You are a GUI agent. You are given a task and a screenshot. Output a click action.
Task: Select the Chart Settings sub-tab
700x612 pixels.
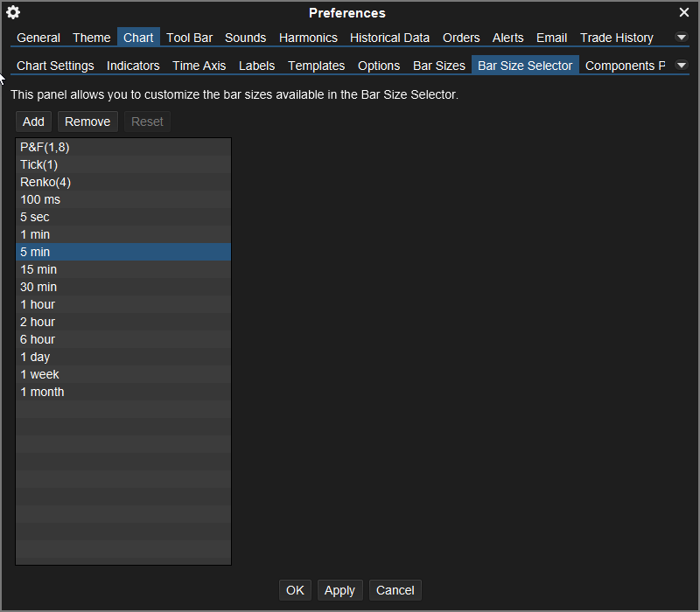[x=55, y=66]
